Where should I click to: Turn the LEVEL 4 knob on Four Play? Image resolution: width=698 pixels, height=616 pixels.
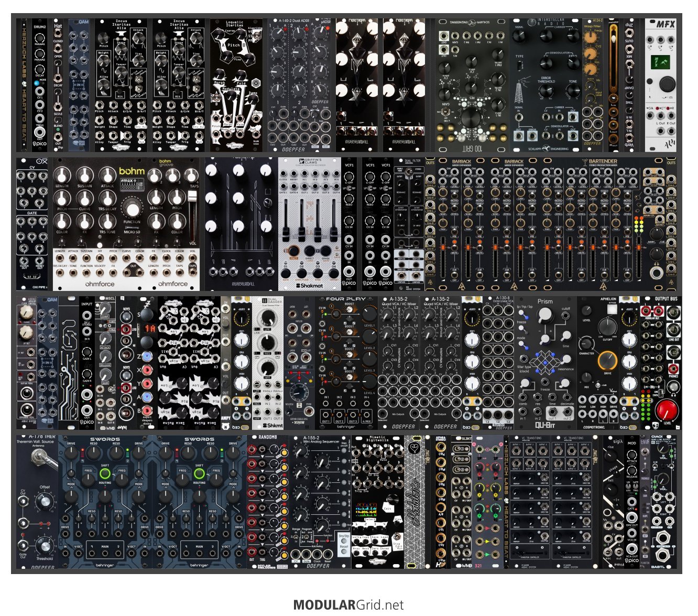point(369,381)
